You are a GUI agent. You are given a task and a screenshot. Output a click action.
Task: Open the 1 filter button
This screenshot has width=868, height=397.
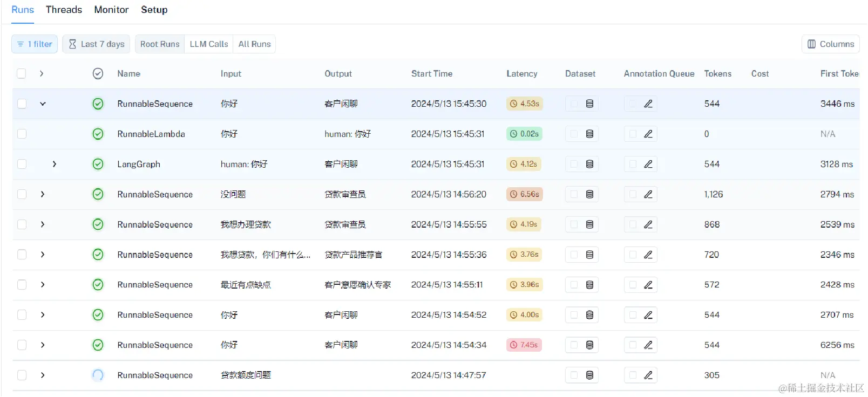pos(35,44)
